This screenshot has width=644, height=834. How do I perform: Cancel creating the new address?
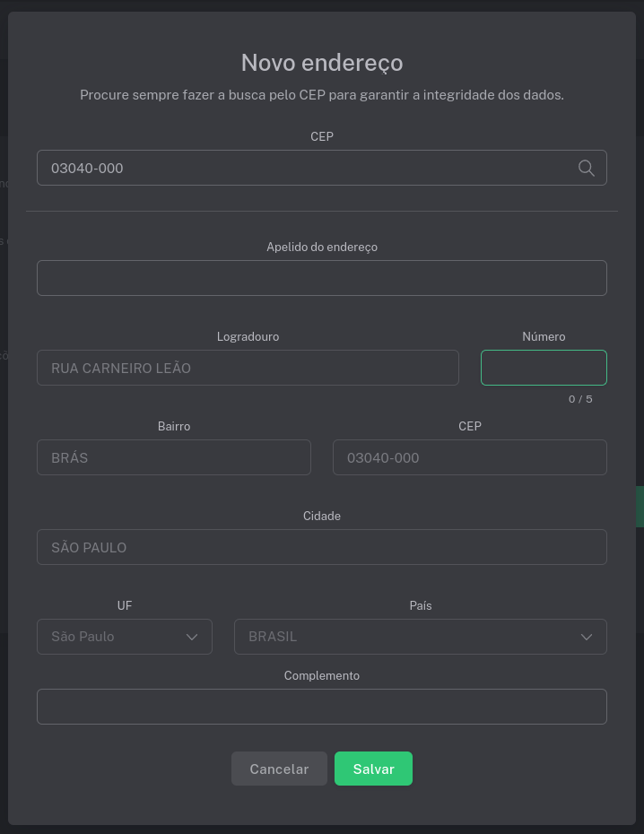coord(279,769)
